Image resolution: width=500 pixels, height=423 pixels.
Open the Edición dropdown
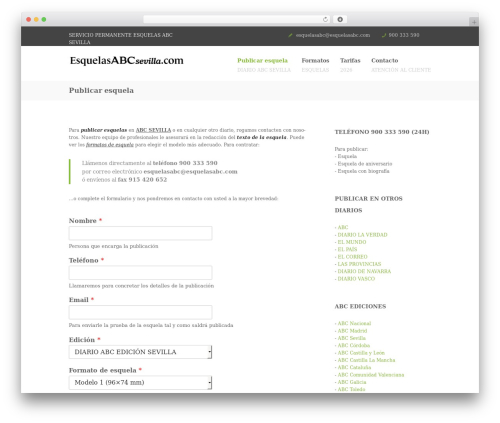pos(140,352)
